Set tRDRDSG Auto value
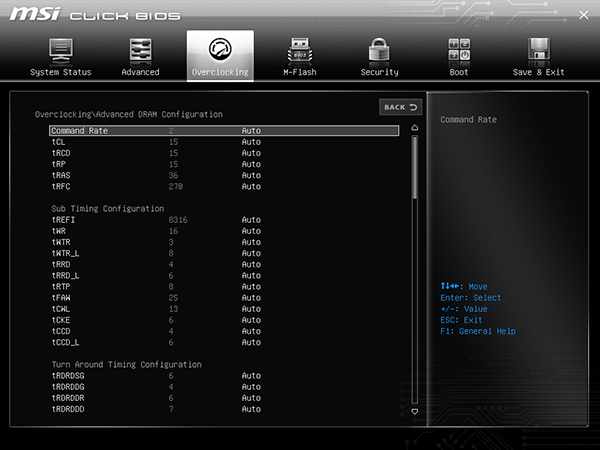This screenshot has height=450, width=600. tap(251, 376)
